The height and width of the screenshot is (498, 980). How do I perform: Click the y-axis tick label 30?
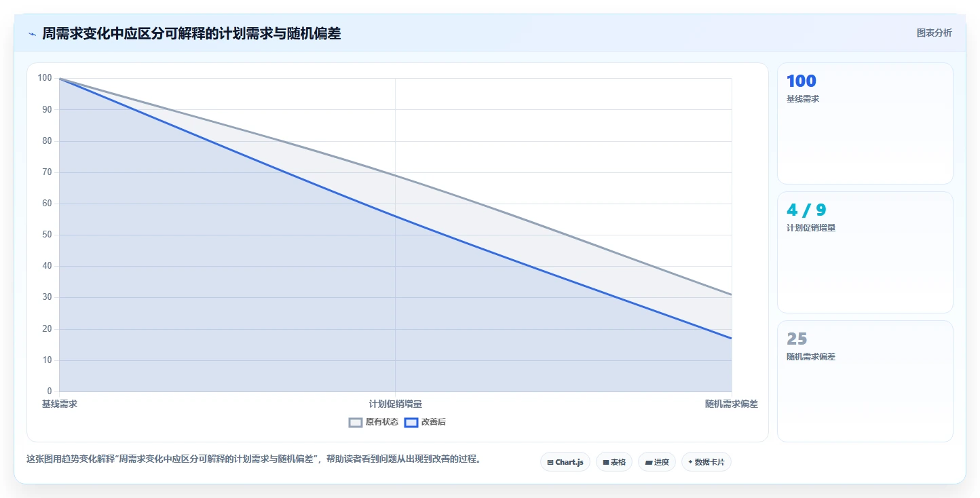[47, 297]
